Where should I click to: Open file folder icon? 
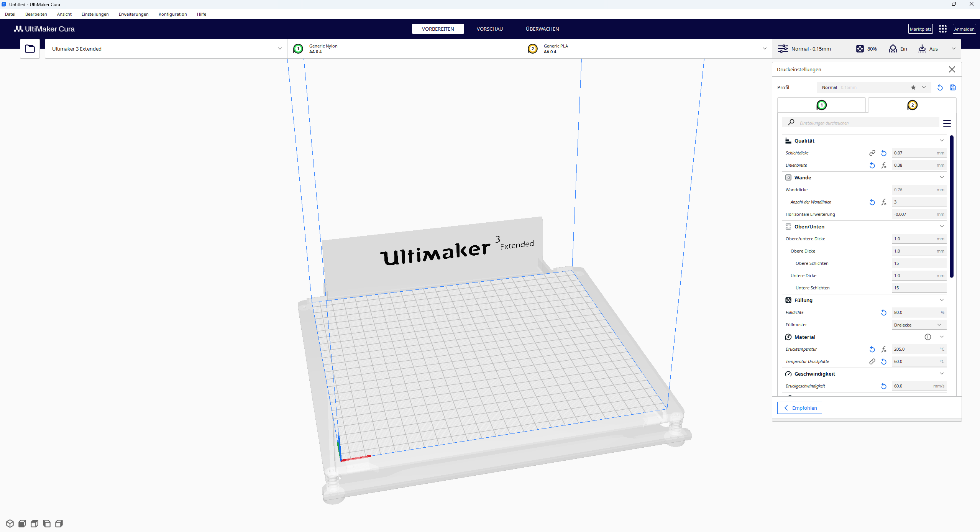pyautogui.click(x=30, y=49)
